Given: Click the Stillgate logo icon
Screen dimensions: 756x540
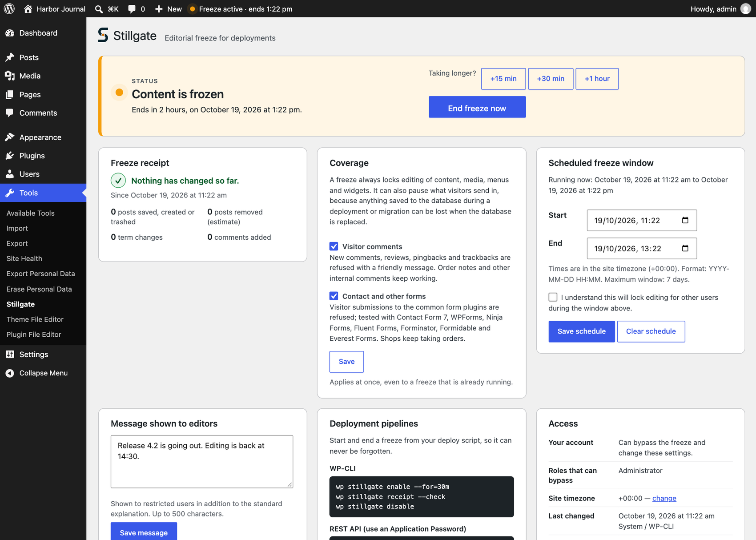Looking at the screenshot, I should [x=103, y=35].
